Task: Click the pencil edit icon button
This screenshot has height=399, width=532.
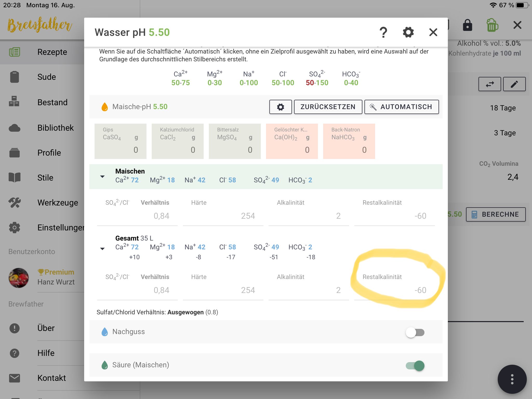Action: tap(514, 84)
